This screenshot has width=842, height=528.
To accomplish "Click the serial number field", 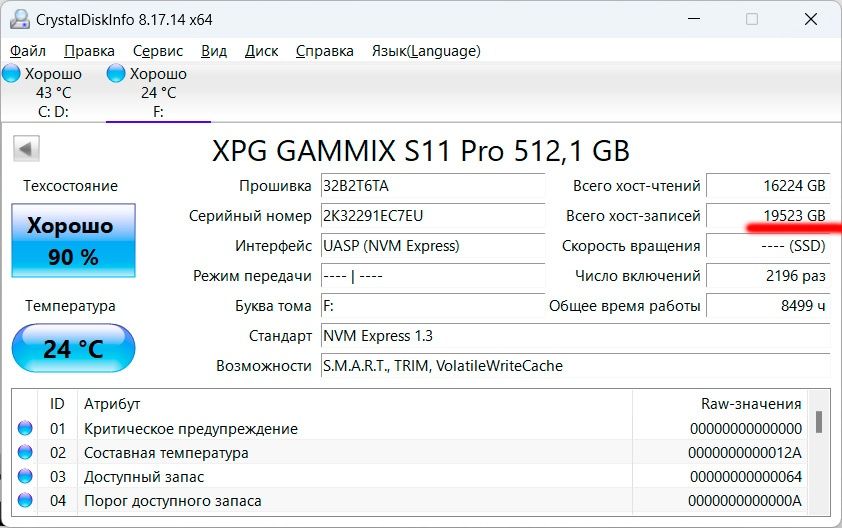I will 432,216.
